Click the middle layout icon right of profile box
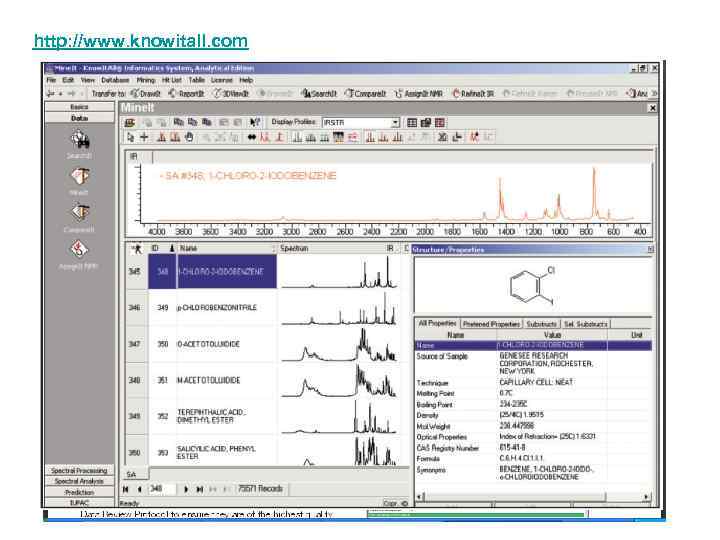Image resolution: width=720 pixels, height=540 pixels. (426, 123)
